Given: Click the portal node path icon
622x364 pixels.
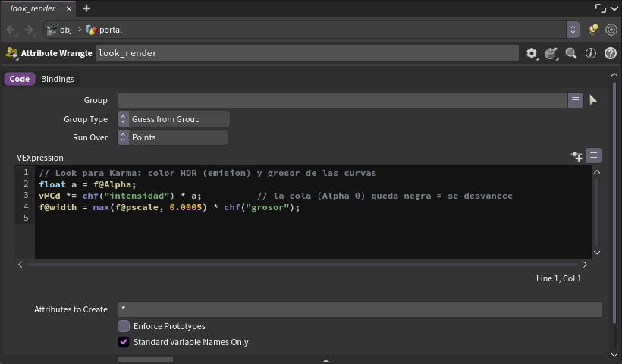Looking at the screenshot, I should (91, 30).
